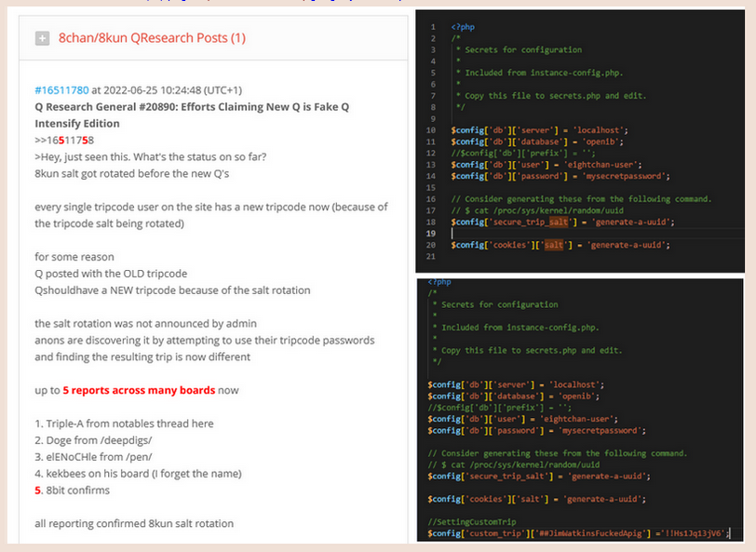
Task: Click the 'custom_trip' config line in code image
Action: [578, 533]
